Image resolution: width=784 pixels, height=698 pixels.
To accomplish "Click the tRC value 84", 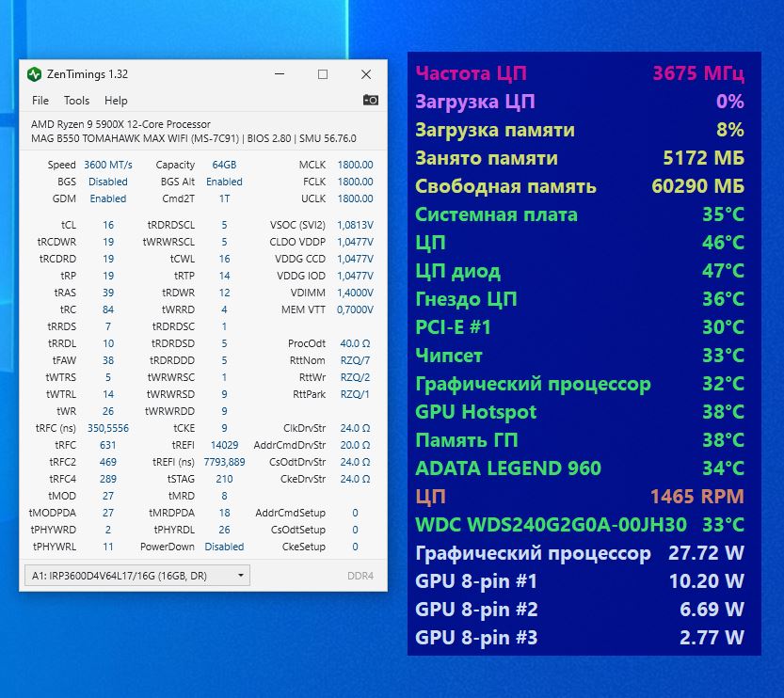I will 108,309.
